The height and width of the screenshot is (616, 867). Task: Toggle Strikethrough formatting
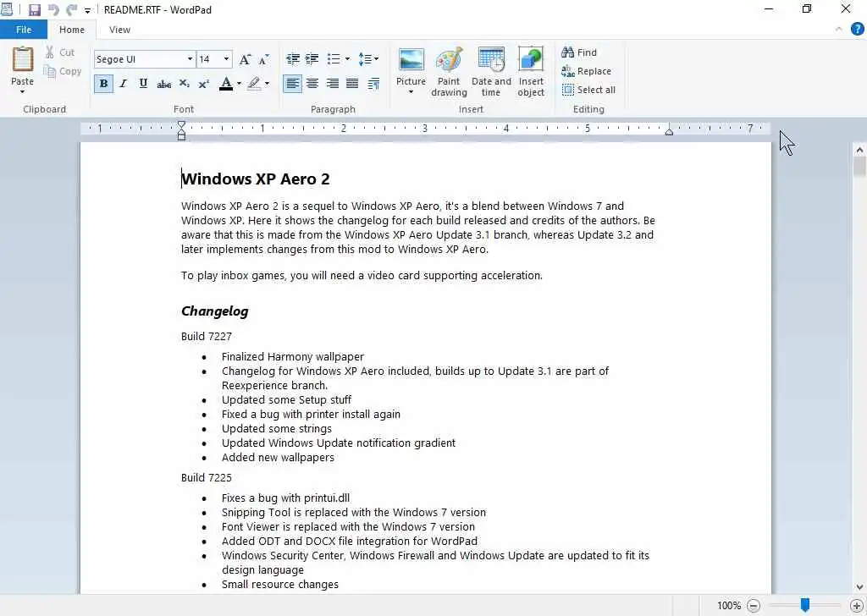(x=163, y=84)
